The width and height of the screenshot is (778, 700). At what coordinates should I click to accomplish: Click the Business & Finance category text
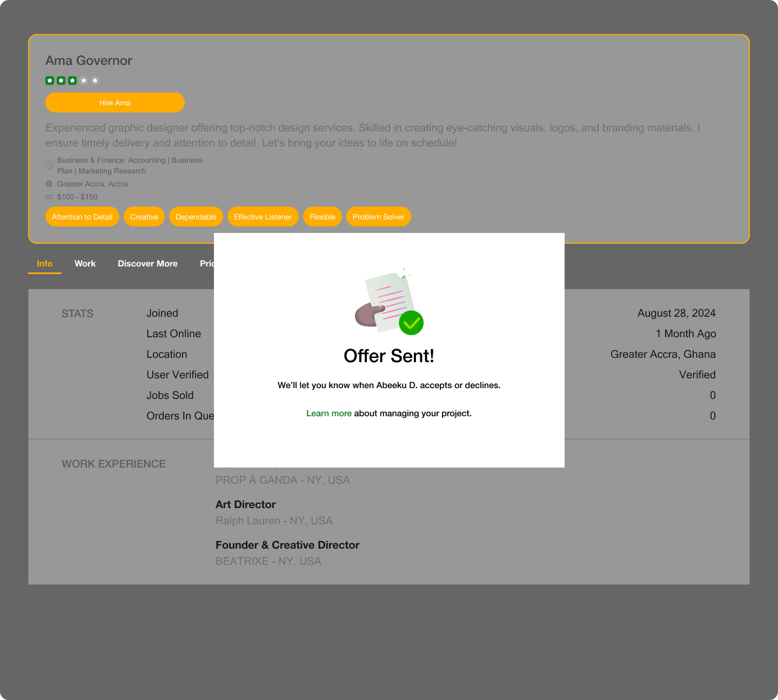click(130, 165)
